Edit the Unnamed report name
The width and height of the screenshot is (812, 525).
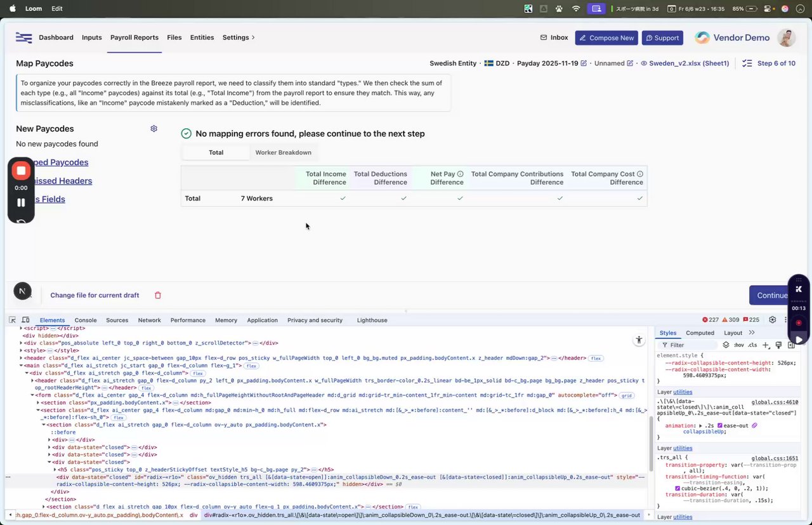coord(630,63)
